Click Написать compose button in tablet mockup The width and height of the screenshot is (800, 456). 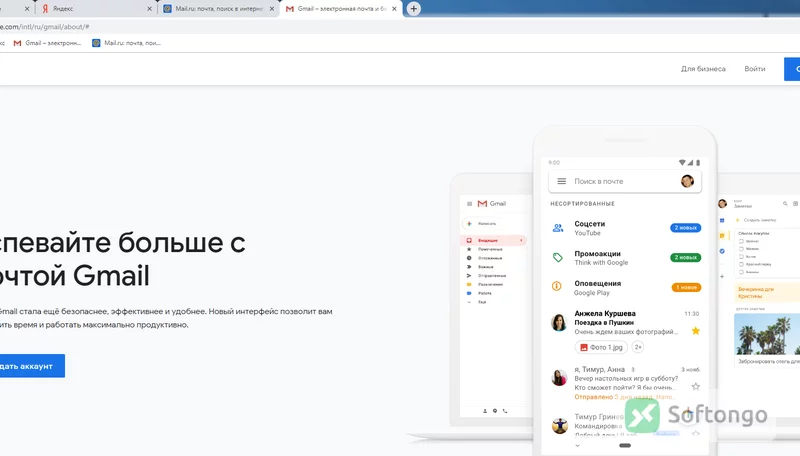481,223
